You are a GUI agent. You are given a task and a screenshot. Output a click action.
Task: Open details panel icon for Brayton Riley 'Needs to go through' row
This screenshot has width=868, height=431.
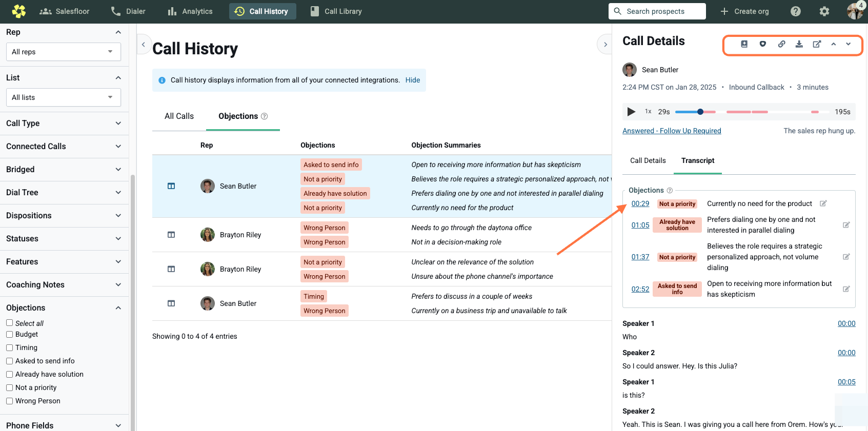[171, 235]
